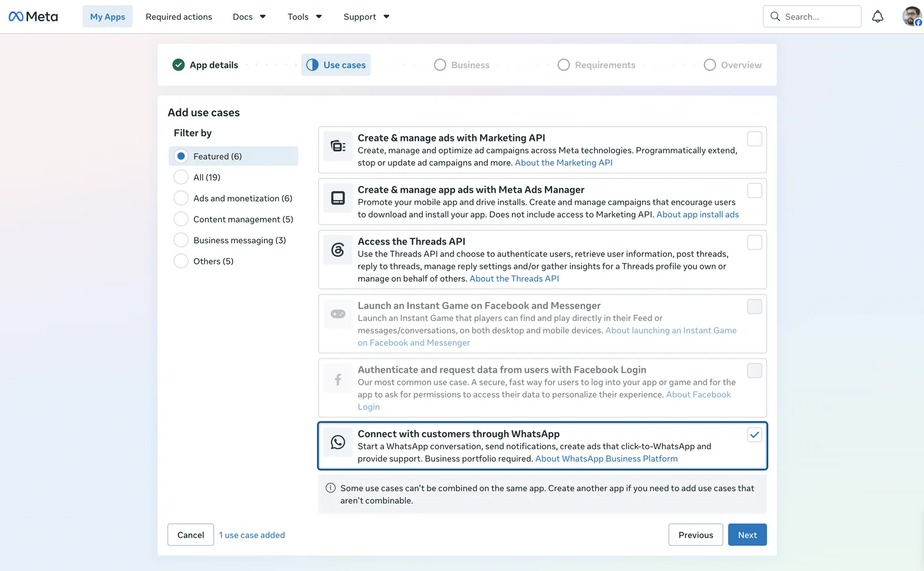Expand the Support dropdown
The height and width of the screenshot is (571, 924).
point(366,17)
